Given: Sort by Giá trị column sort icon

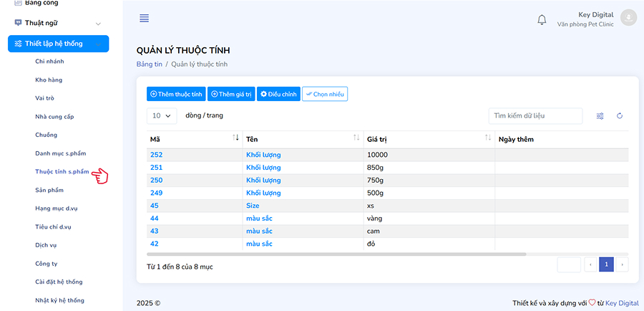Looking at the screenshot, I should point(488,138).
